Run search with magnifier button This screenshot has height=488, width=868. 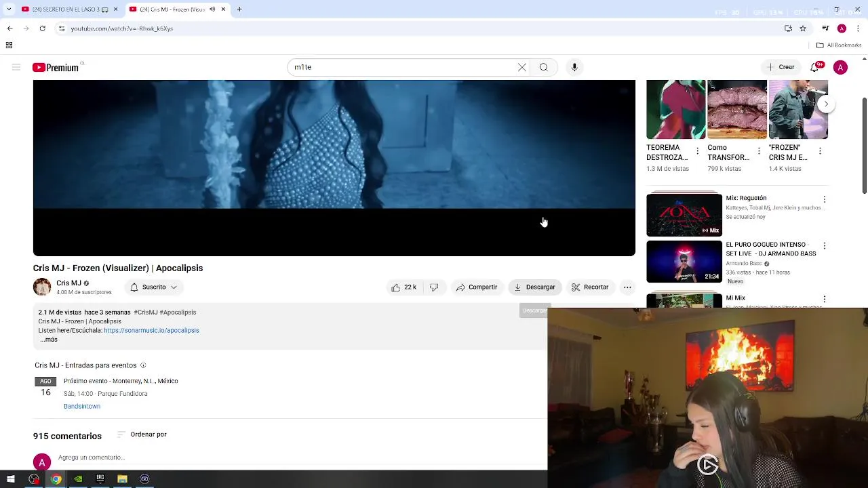[543, 67]
